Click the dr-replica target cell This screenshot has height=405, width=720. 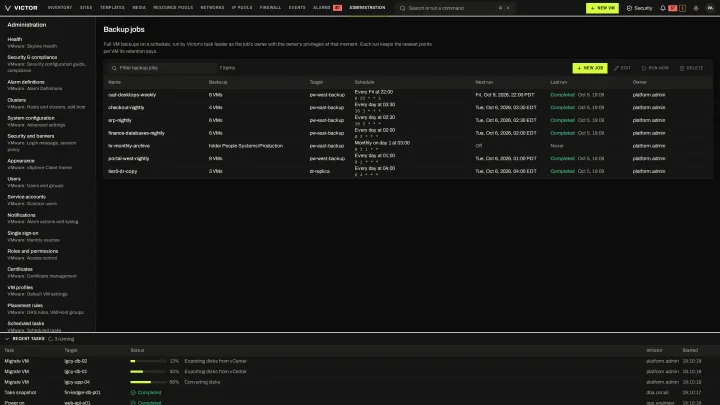[x=320, y=171]
